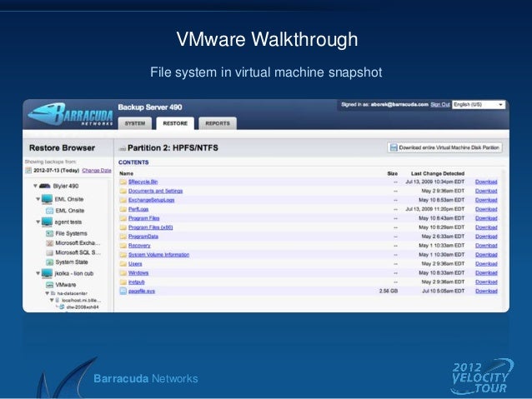Collapse the ha-datacenter node
Image resolution: width=532 pixels, height=399 pixels.
[x=48, y=293]
